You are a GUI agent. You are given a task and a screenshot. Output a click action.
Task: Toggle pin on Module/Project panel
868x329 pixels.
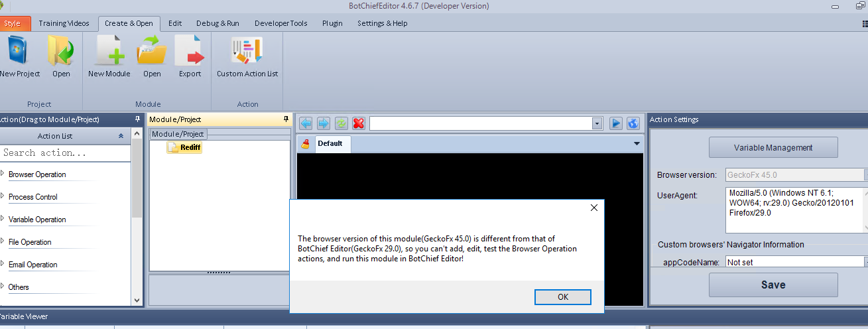coord(286,119)
